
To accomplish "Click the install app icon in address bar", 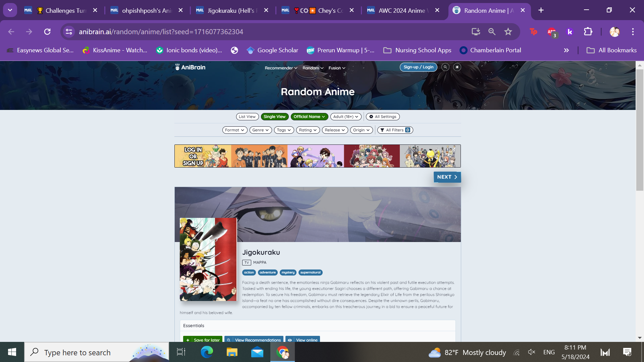I will (x=476, y=32).
